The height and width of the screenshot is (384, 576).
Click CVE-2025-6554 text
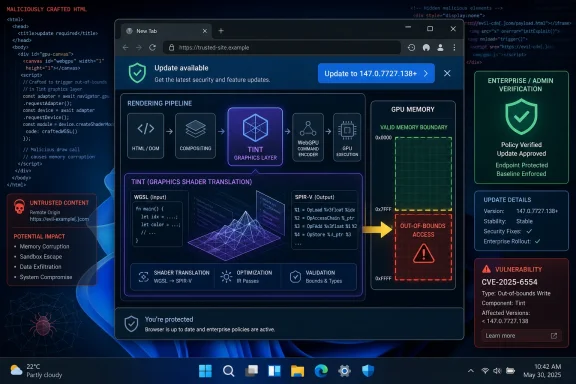click(509, 282)
